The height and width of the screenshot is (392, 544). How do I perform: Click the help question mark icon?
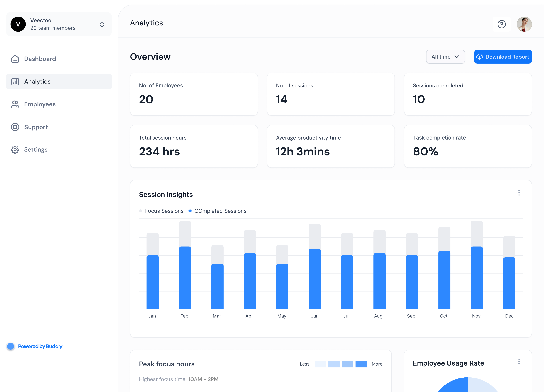[501, 24]
